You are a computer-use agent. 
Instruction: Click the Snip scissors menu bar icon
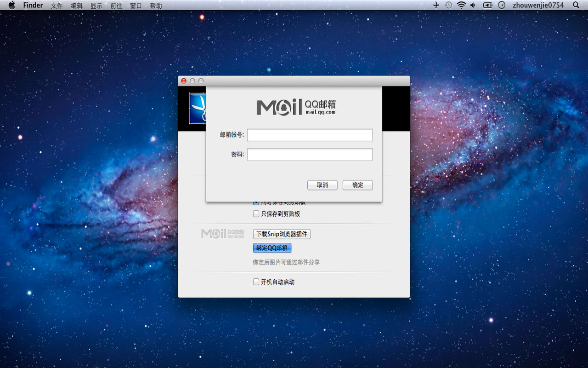coord(436,5)
